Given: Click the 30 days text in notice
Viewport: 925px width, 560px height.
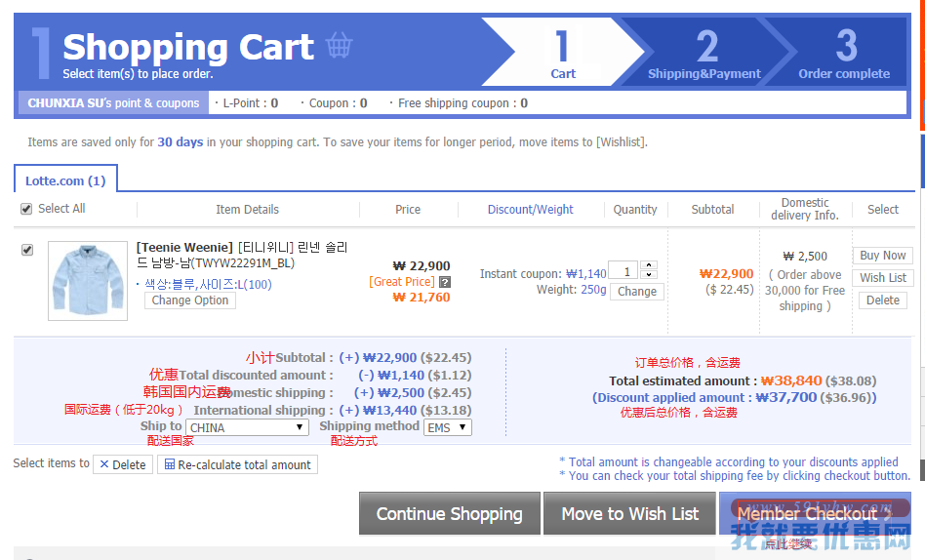Looking at the screenshot, I should pos(180,142).
